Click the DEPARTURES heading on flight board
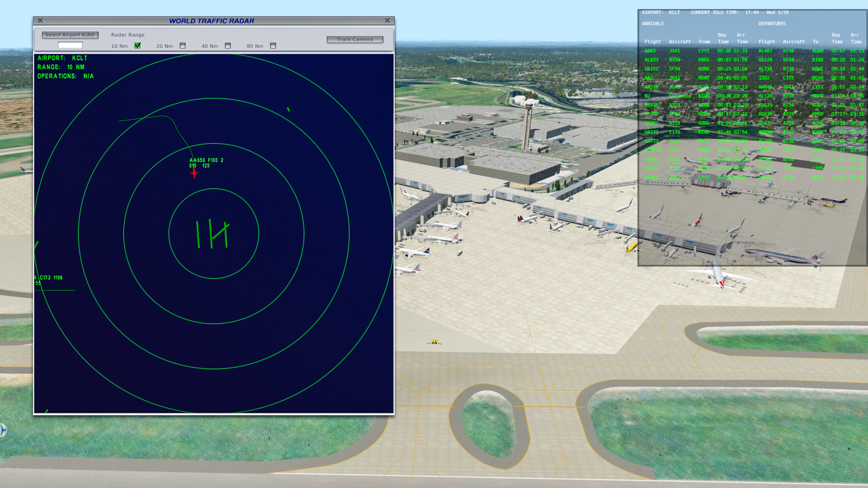868x488 pixels. coord(772,24)
